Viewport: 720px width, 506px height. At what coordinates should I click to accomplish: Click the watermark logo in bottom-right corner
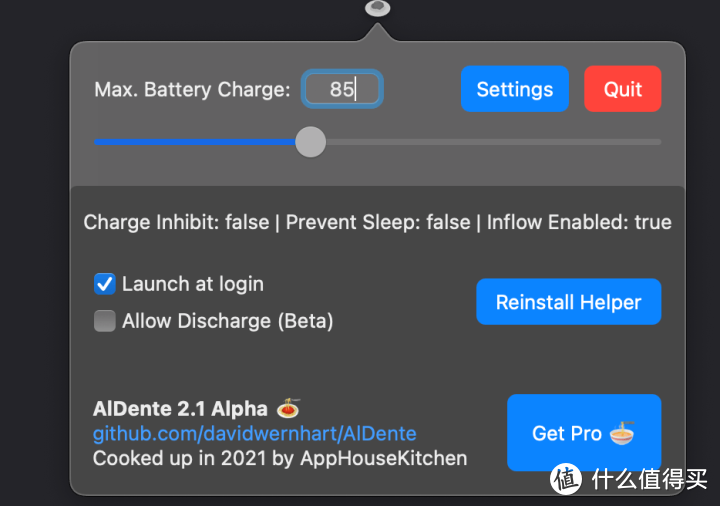[566, 478]
